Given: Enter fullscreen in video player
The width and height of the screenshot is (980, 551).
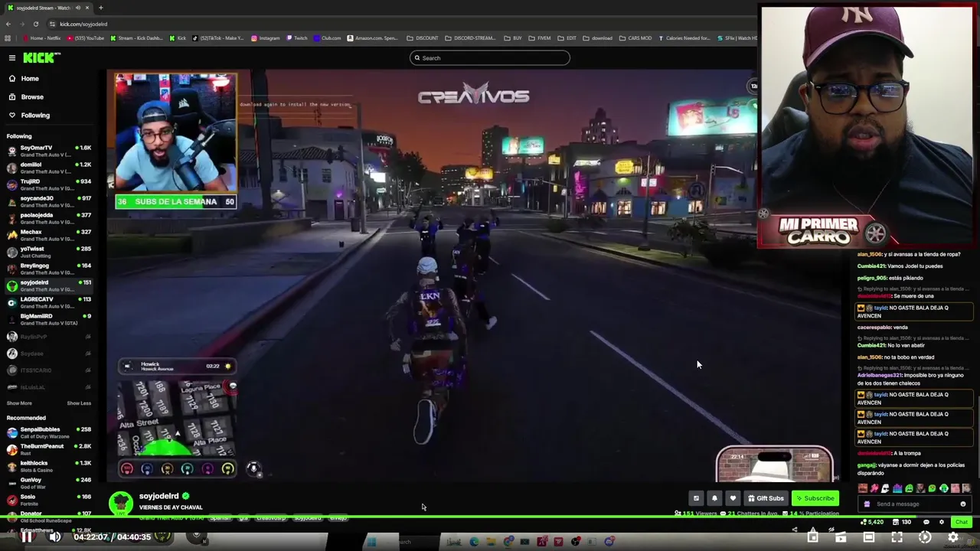Looking at the screenshot, I should pos(897,537).
